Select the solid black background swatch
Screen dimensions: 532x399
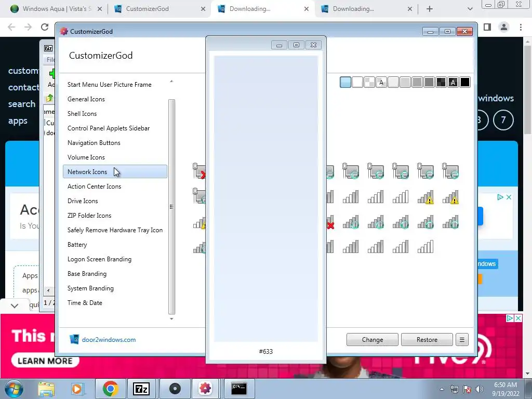(x=465, y=82)
